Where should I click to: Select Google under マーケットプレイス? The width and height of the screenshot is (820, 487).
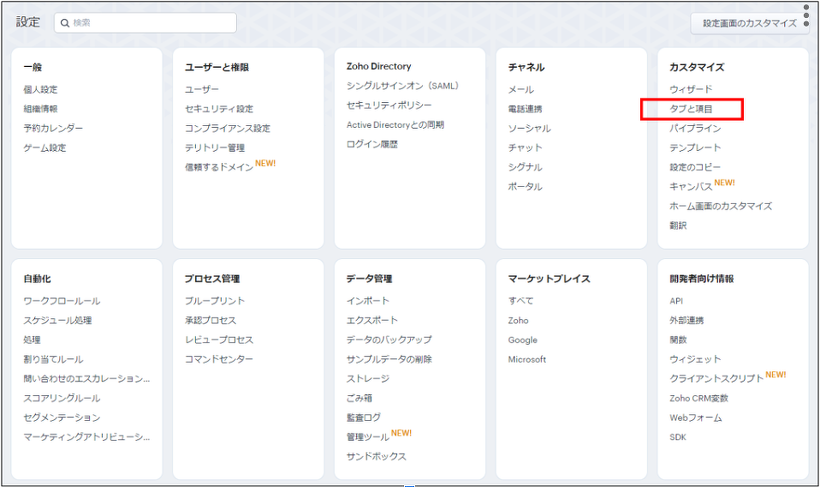(523, 340)
